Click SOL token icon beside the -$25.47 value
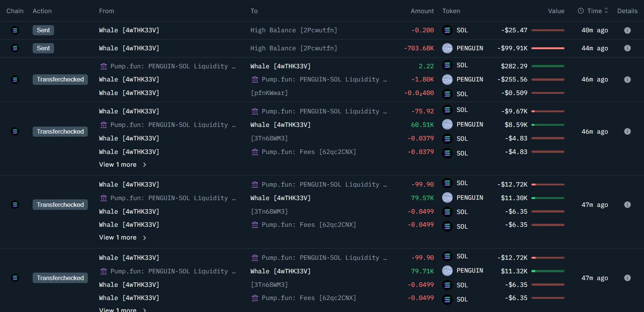 (447, 31)
